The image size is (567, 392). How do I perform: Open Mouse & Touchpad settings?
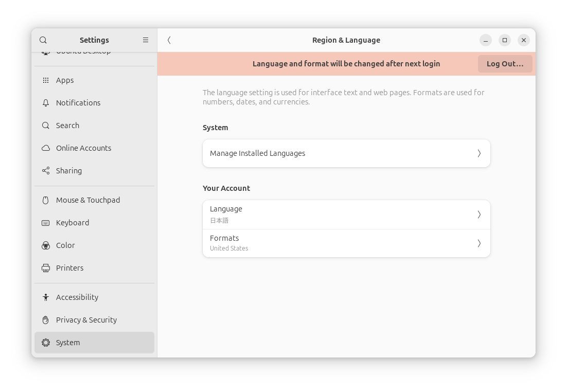[94, 200]
